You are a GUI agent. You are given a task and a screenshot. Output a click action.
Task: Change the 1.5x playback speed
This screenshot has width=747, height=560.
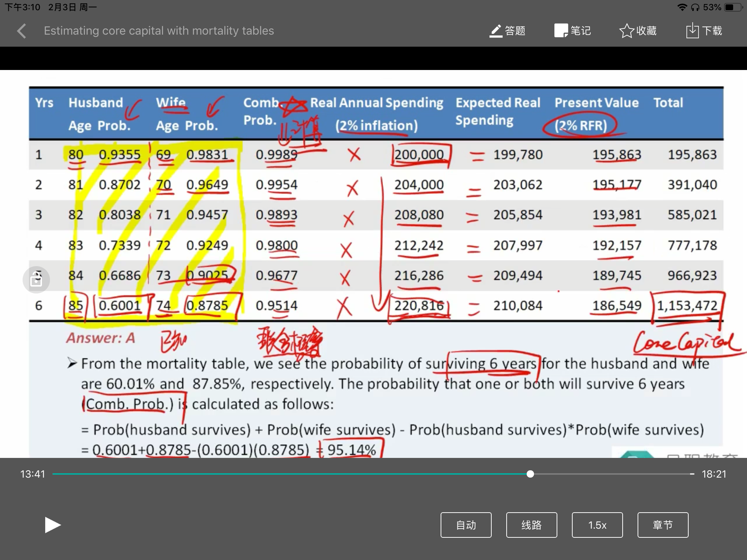[597, 525]
